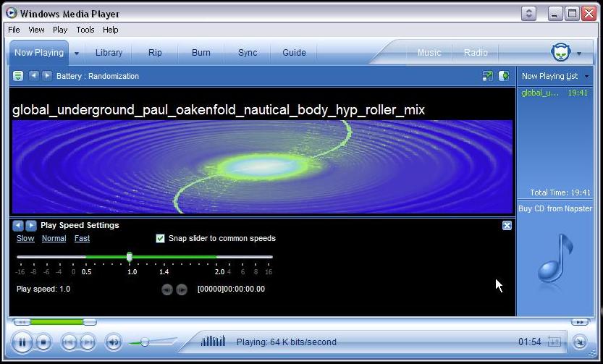Image resolution: width=603 pixels, height=364 pixels.
Task: Open the Tools menu
Action: click(x=85, y=30)
